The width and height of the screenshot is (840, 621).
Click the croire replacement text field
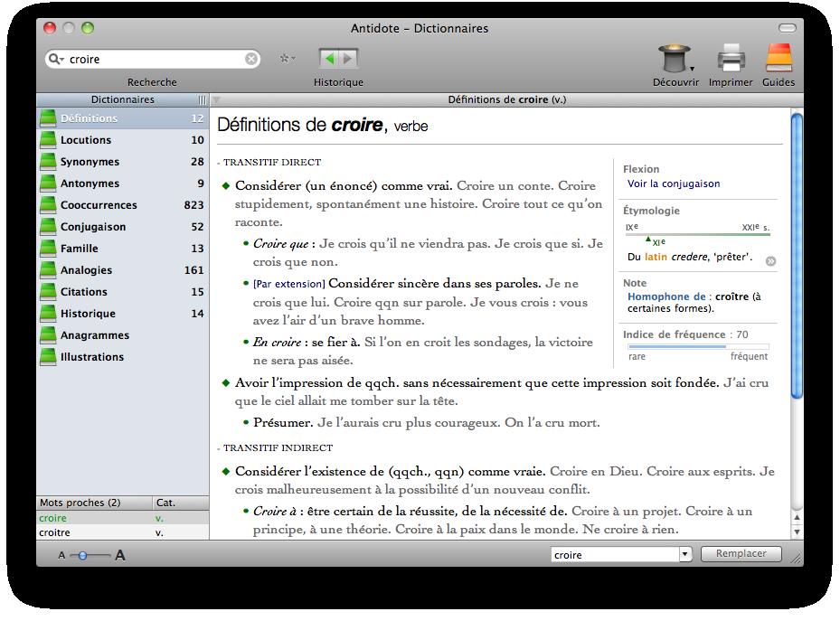pos(615,555)
